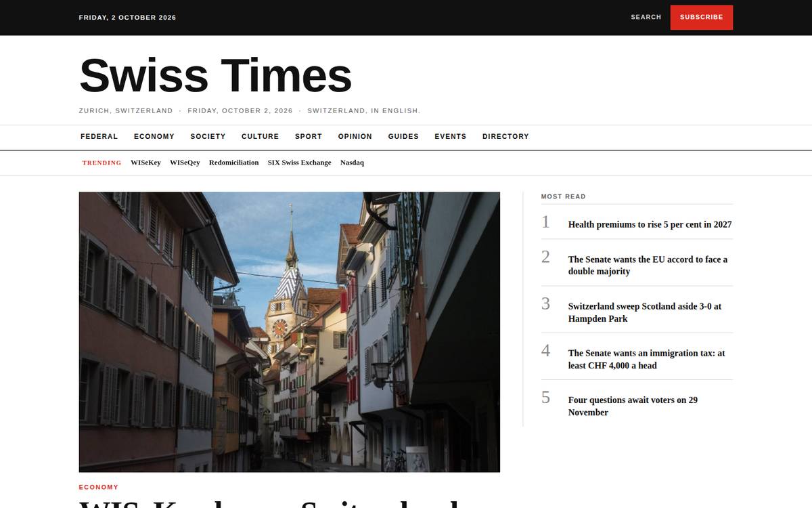The image size is (812, 508).
Task: Select trending topic WISeKey
Action: click(145, 163)
